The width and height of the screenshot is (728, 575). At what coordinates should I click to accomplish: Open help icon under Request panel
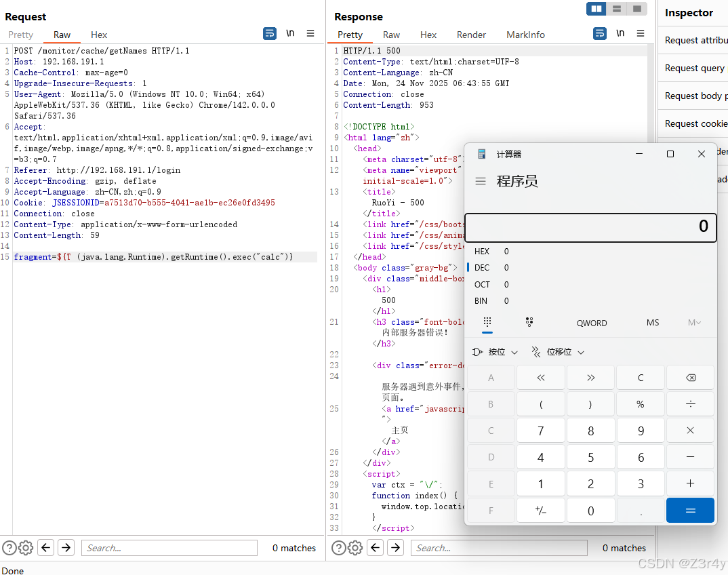click(9, 548)
